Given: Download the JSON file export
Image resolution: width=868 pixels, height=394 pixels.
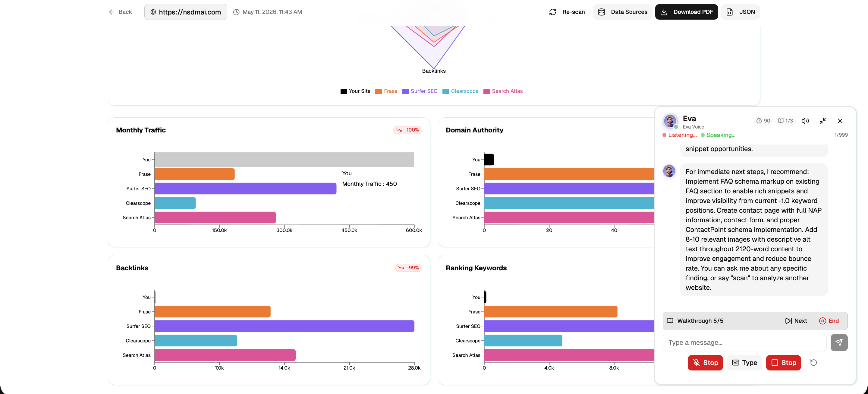Looking at the screenshot, I should click(x=740, y=12).
